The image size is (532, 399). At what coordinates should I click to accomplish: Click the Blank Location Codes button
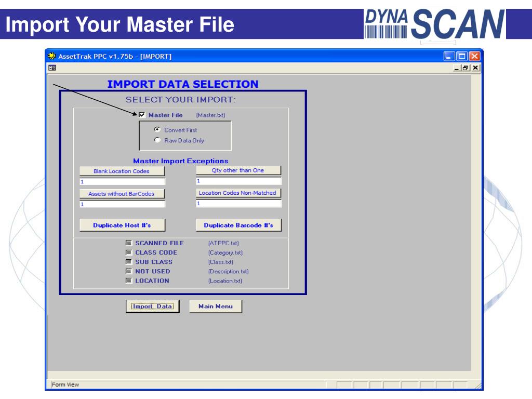(x=122, y=171)
